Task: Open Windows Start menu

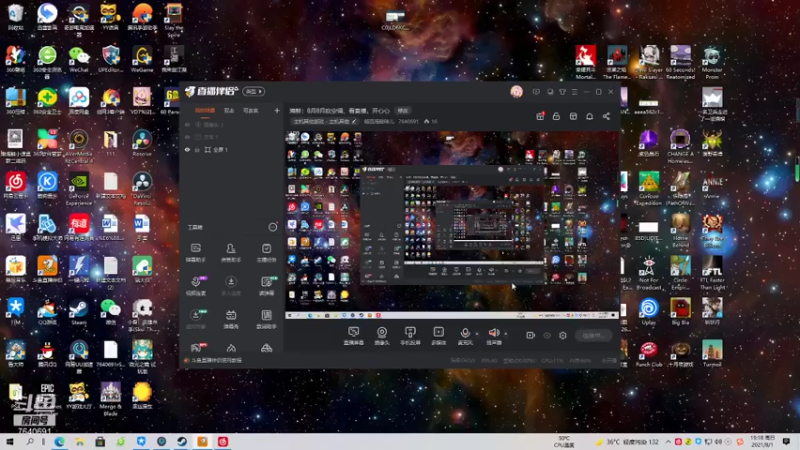Action: (x=9, y=441)
